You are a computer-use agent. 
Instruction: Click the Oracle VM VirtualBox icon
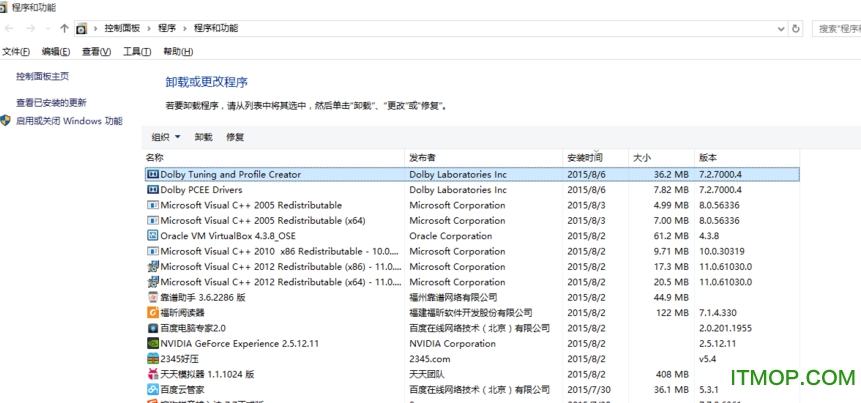pyautogui.click(x=153, y=236)
